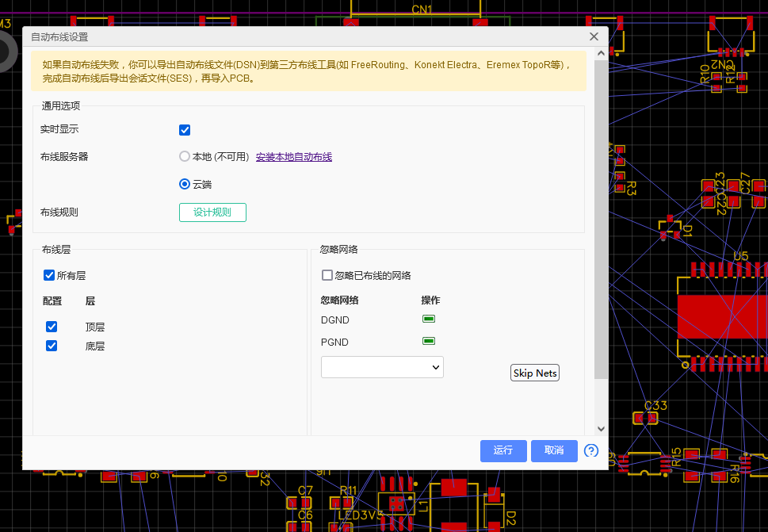This screenshot has height=532, width=768.
Task: Click the U5 label on the PCB
Action: click(740, 256)
